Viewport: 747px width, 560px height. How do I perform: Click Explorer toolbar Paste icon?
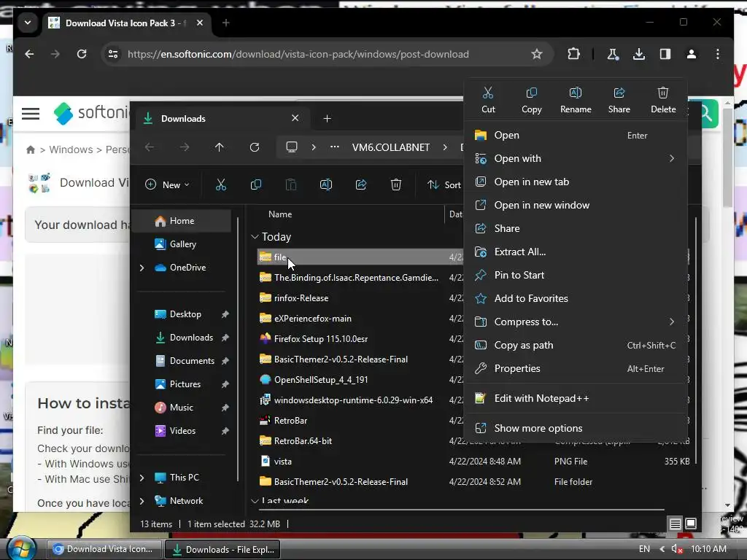pyautogui.click(x=290, y=184)
